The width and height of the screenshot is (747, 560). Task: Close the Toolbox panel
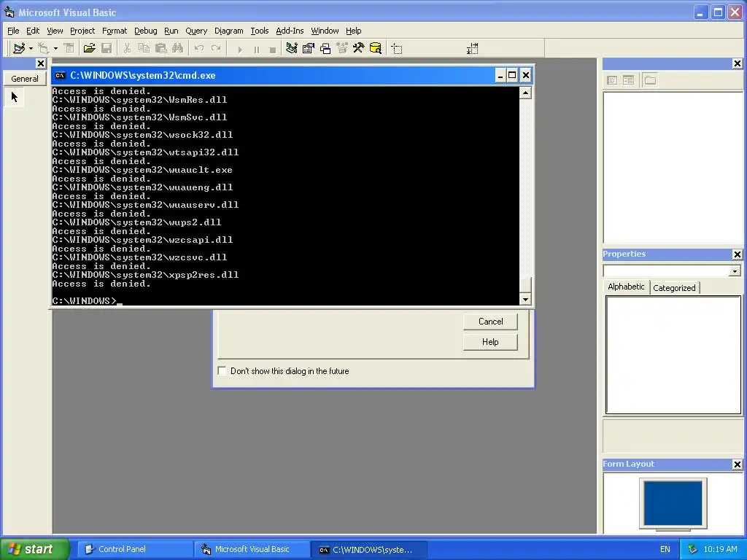[41, 63]
